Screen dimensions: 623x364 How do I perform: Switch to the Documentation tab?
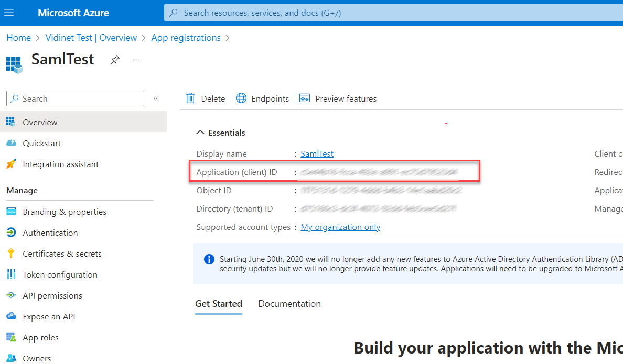click(289, 304)
